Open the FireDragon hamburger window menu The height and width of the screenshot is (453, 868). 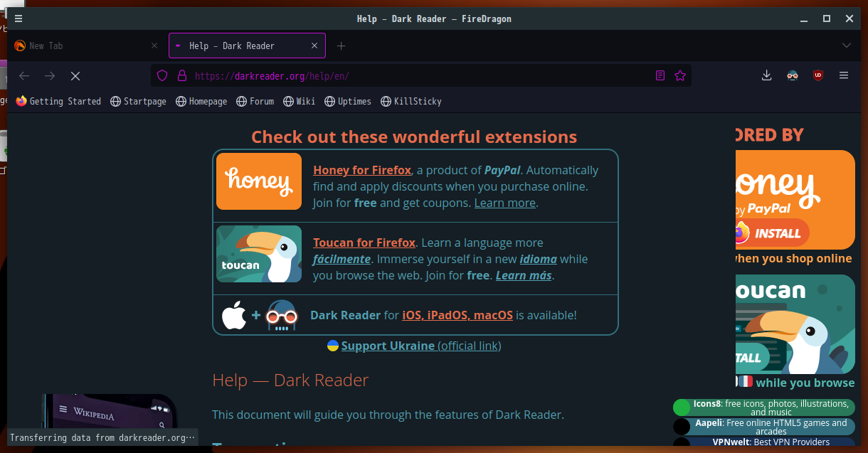[x=18, y=18]
